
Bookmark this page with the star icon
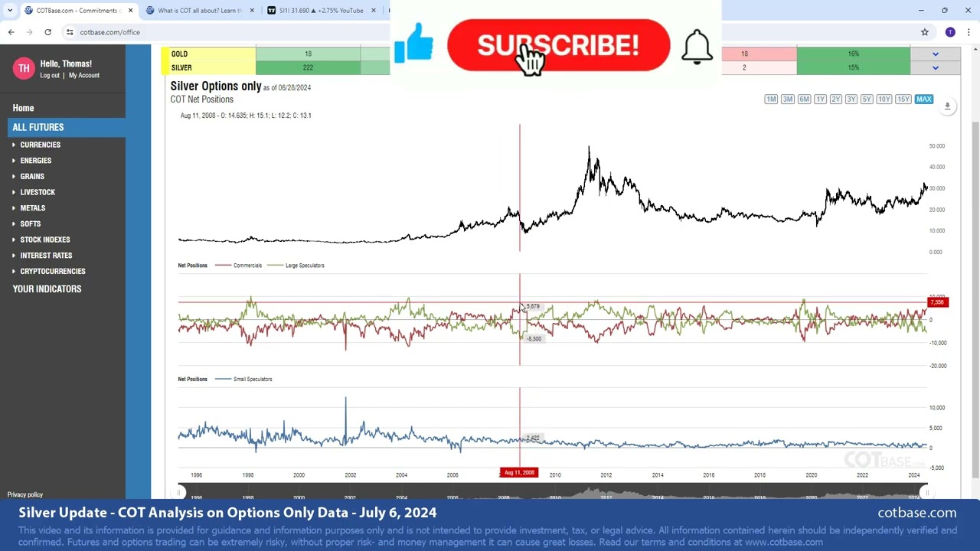[925, 32]
